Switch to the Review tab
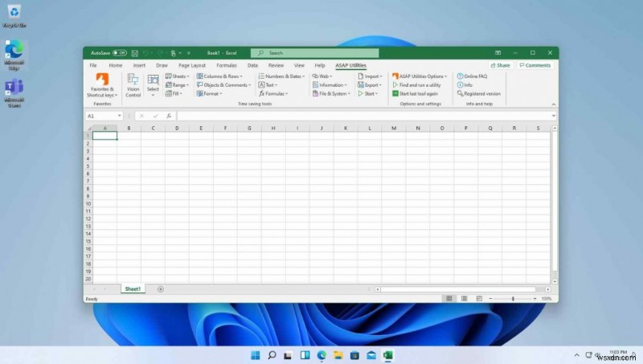643x364 pixels. point(276,65)
